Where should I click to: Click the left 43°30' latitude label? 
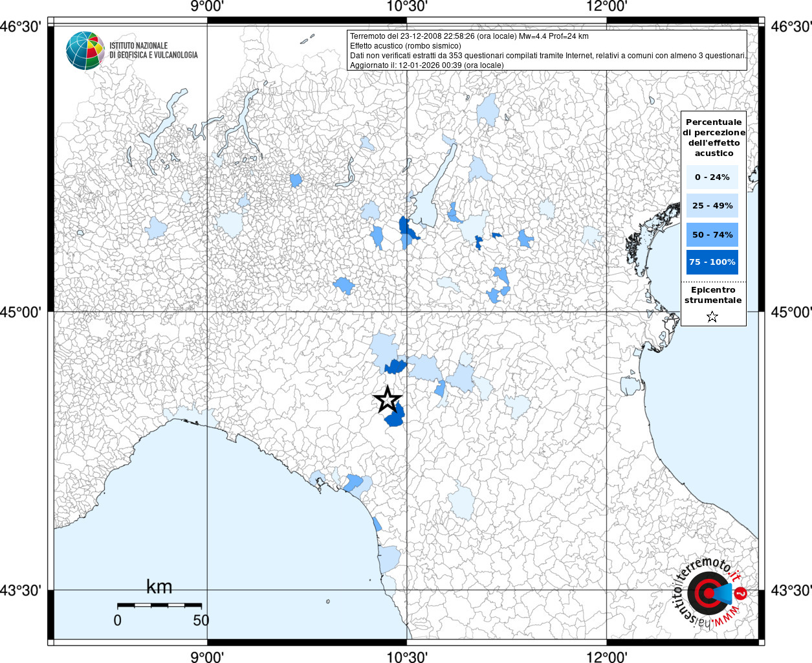pos(21,590)
